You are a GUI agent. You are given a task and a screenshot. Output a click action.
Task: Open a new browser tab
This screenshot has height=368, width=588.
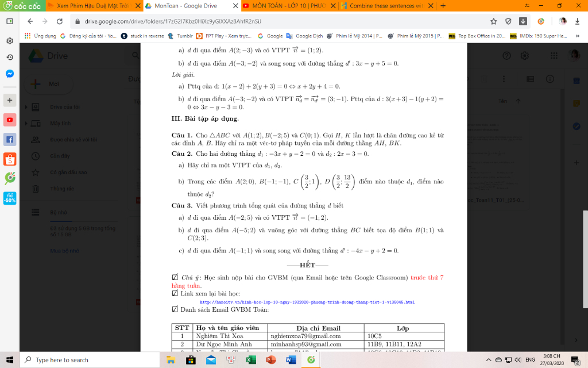point(443,6)
